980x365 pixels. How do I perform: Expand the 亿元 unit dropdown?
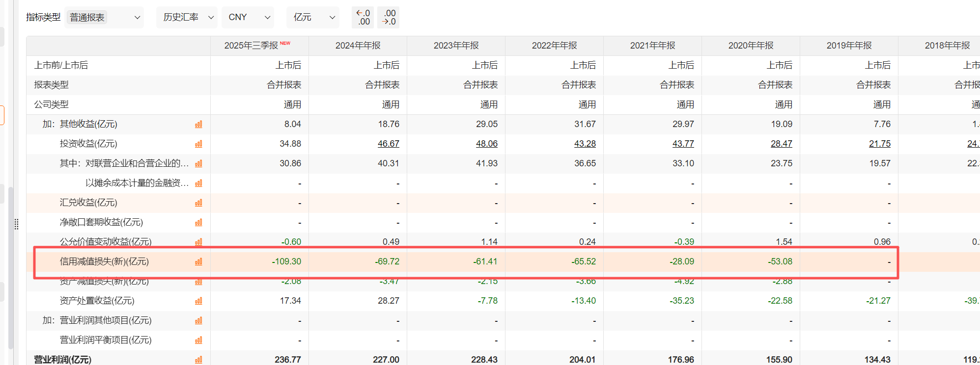pos(313,18)
